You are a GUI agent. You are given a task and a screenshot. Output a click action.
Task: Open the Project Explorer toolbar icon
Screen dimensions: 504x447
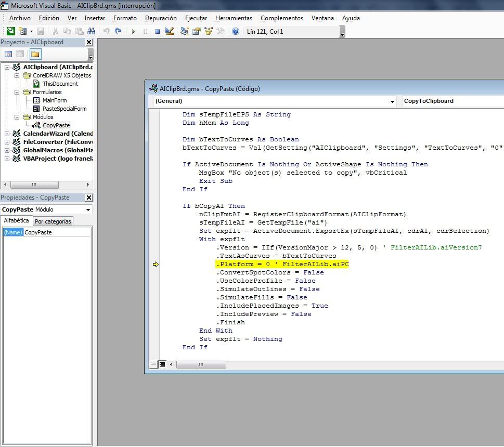(x=185, y=31)
